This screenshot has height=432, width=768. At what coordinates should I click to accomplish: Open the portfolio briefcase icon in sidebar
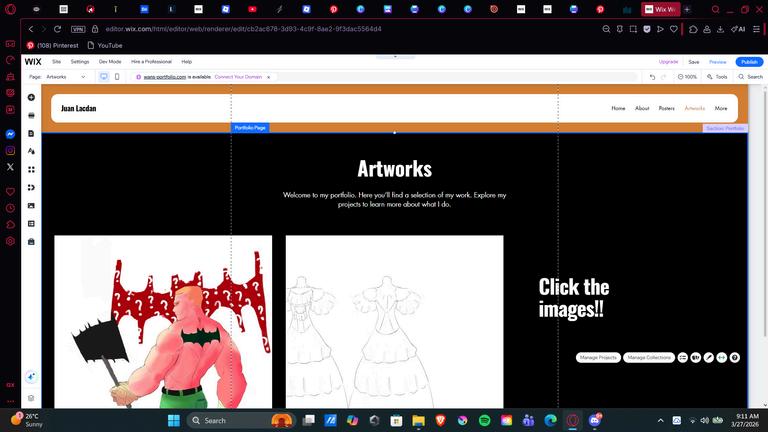(x=31, y=242)
